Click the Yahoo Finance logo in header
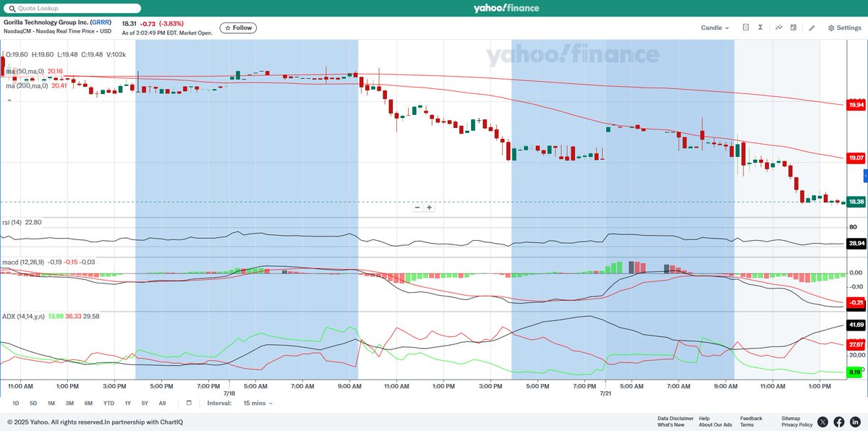Viewport: 868px width, 431px height. [x=506, y=8]
